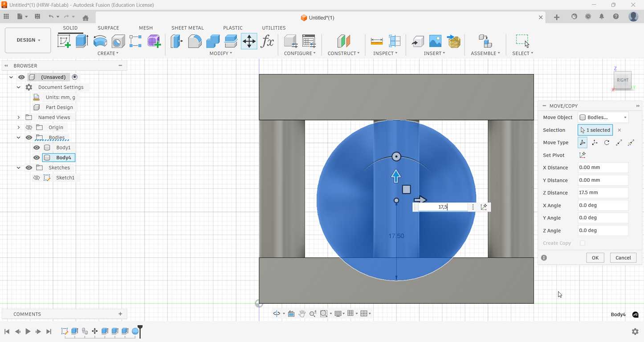Choose the Rotate move type
Viewport: 644px width, 342px height.
coord(607,142)
